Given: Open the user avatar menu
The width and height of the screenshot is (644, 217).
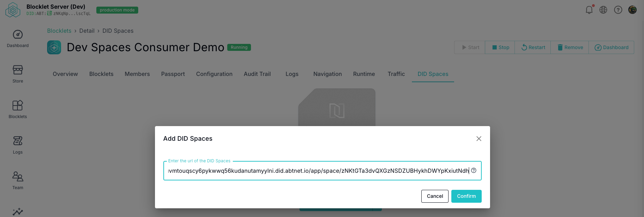Looking at the screenshot, I should [632, 10].
